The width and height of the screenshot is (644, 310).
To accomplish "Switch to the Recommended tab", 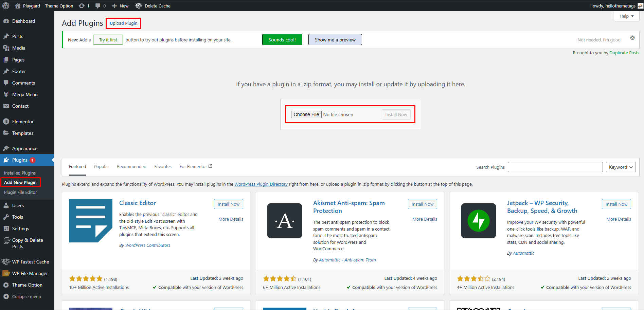I will [132, 166].
